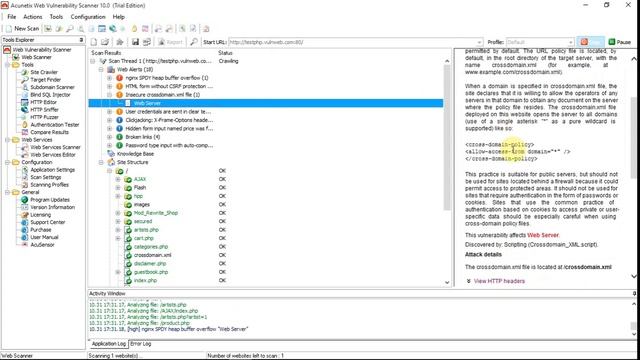This screenshot has height=360, width=640.
Task: Open the Licensing item
Action: pos(40,215)
